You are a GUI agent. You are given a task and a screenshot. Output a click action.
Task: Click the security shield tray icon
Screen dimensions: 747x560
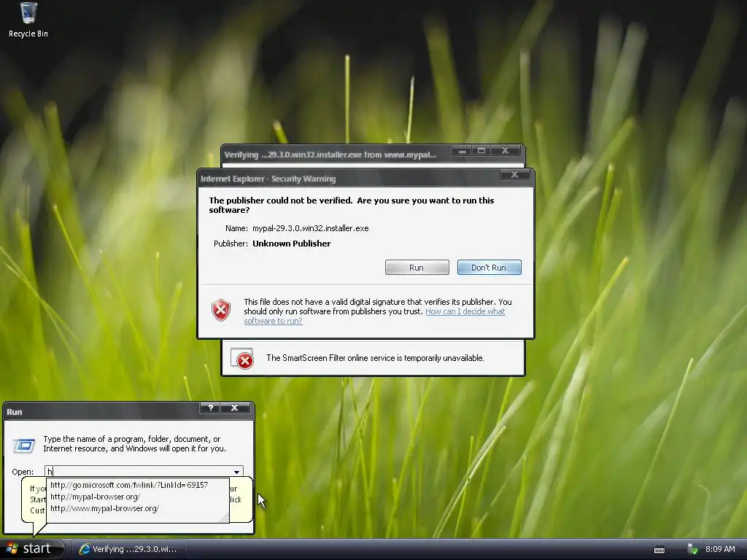coord(693,550)
